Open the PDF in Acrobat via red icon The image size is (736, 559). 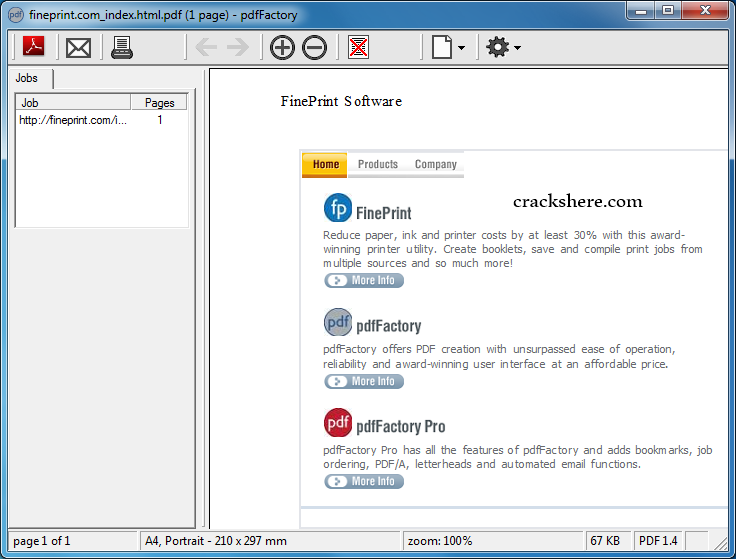pos(33,47)
